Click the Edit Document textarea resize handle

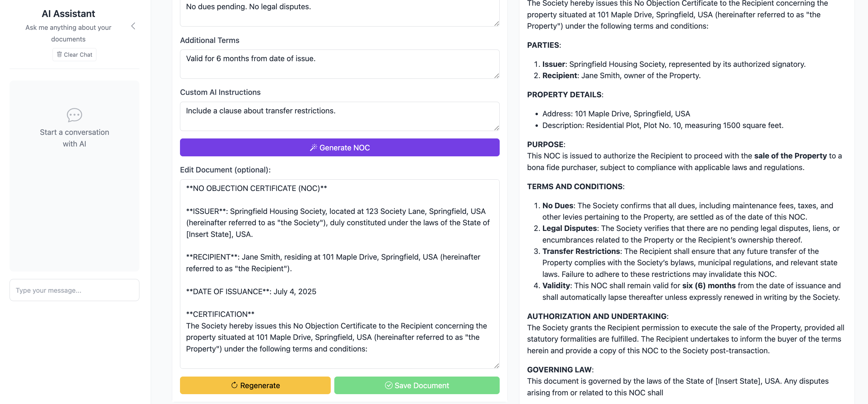[496, 366]
